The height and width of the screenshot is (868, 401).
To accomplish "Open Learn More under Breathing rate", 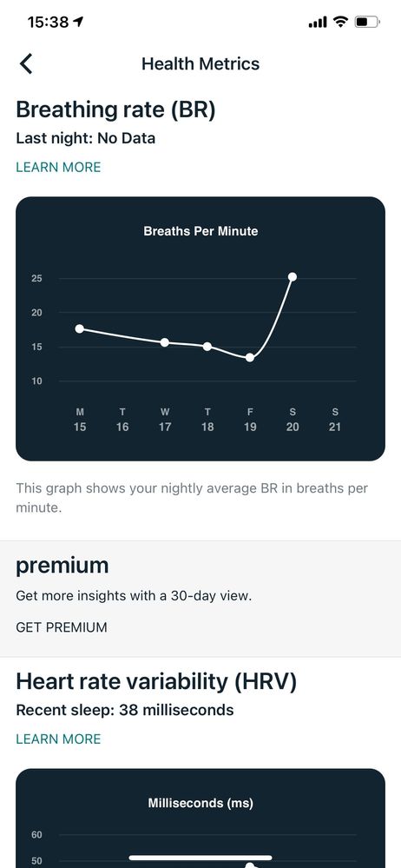I will (58, 167).
